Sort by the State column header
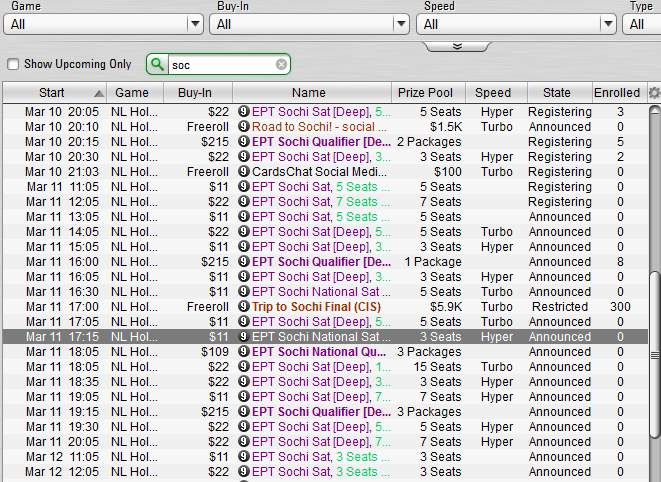 point(560,93)
